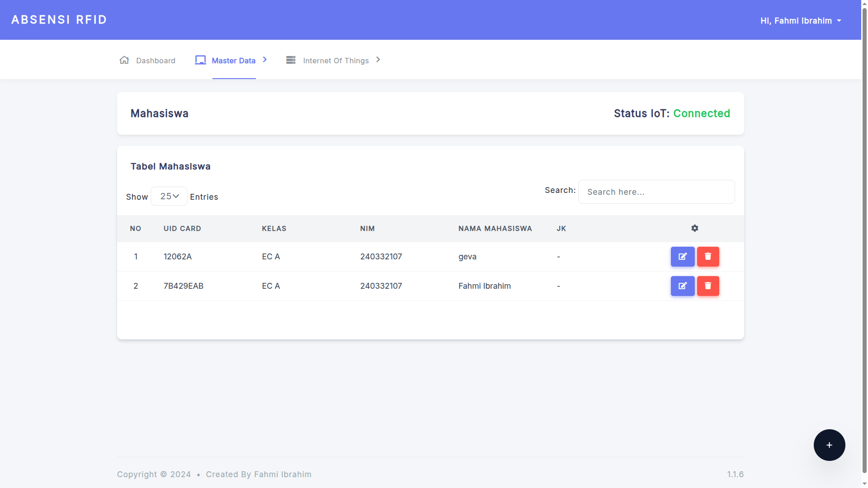Image resolution: width=868 pixels, height=488 pixels.
Task: Click delete trash icon for geva row
Action: (x=708, y=257)
